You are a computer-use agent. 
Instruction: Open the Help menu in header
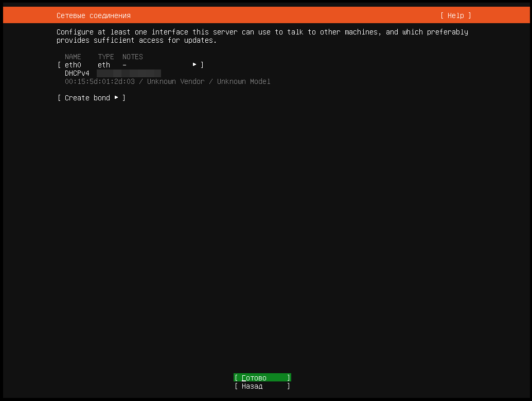coord(455,15)
